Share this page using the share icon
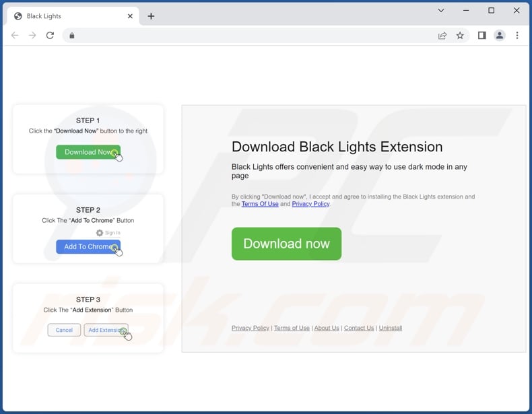The width and height of the screenshot is (532, 414). (442, 36)
